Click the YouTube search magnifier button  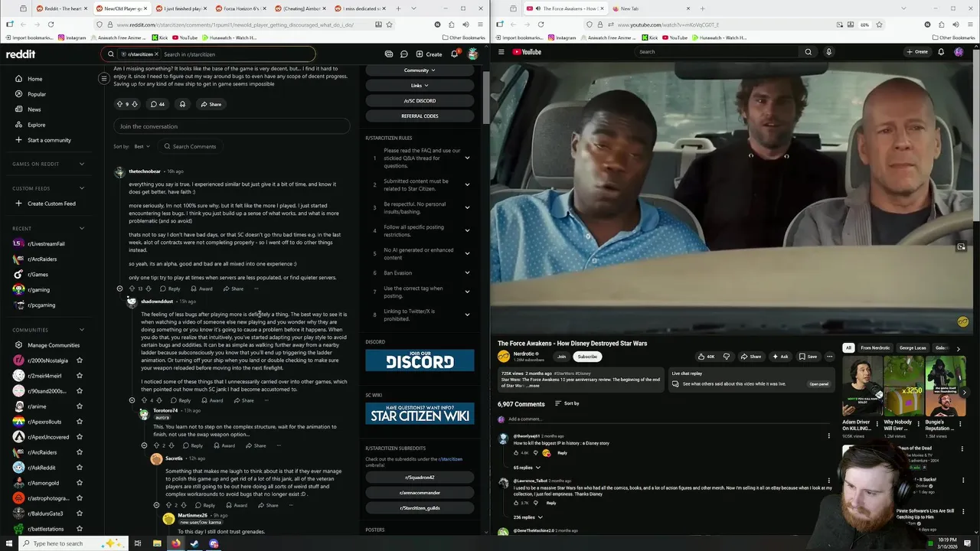tap(808, 52)
